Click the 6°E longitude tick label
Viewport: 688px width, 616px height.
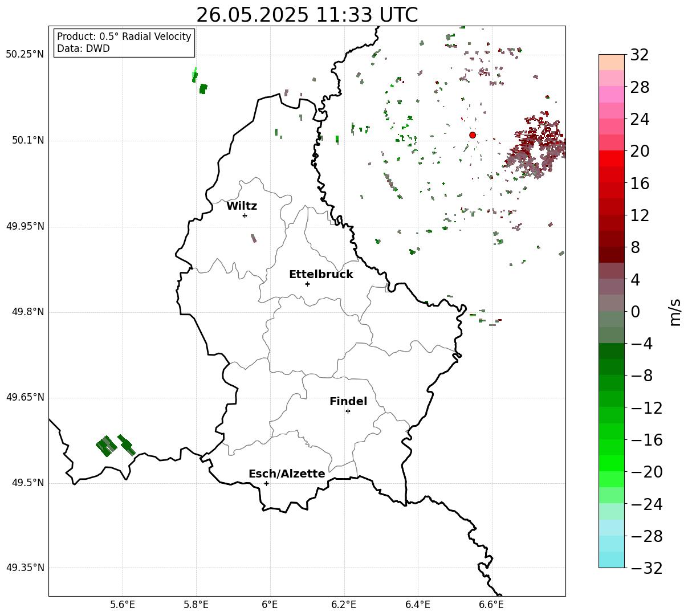pos(270,605)
